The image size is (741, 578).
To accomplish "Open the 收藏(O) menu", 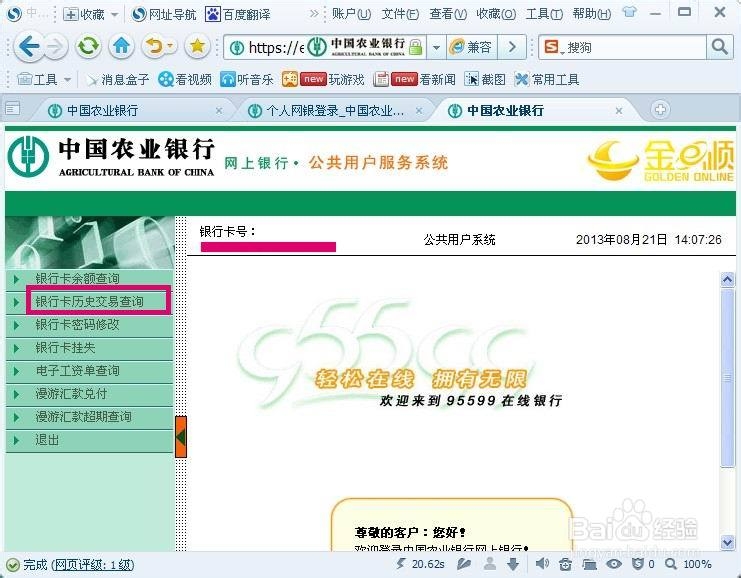I will pos(496,14).
